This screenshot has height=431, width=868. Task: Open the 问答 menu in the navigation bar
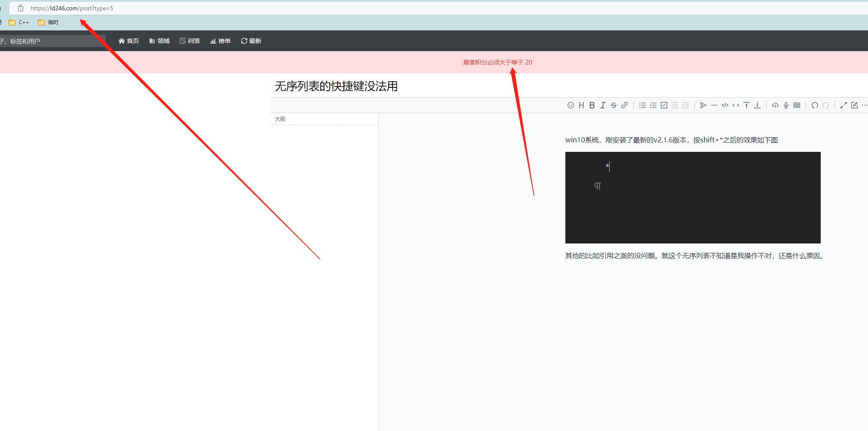pos(190,40)
